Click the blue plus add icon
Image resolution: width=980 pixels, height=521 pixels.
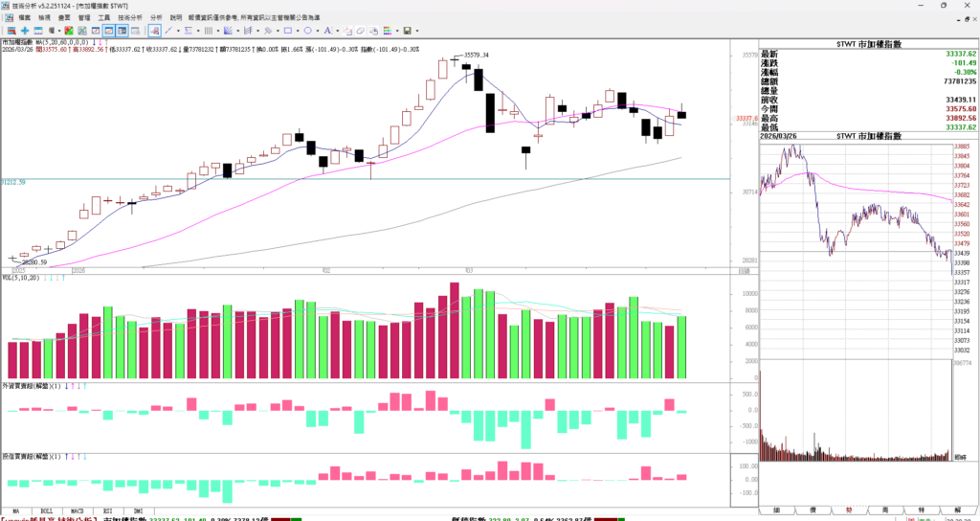tap(25, 31)
